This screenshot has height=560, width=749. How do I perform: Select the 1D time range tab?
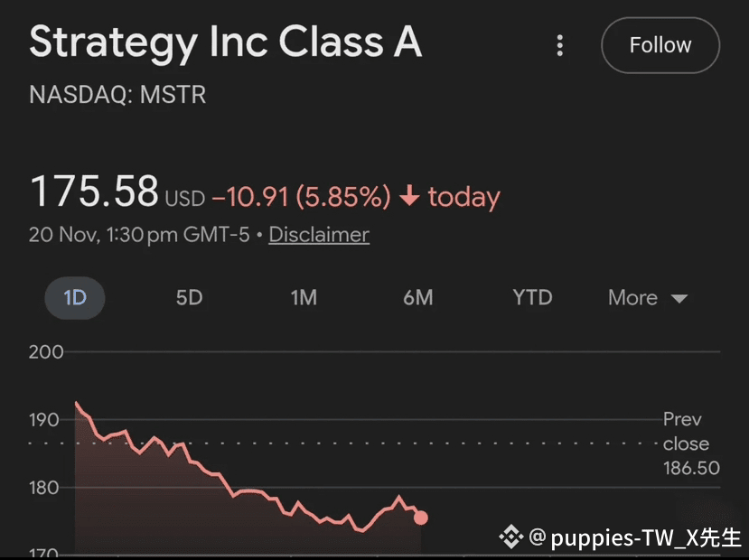tap(74, 298)
